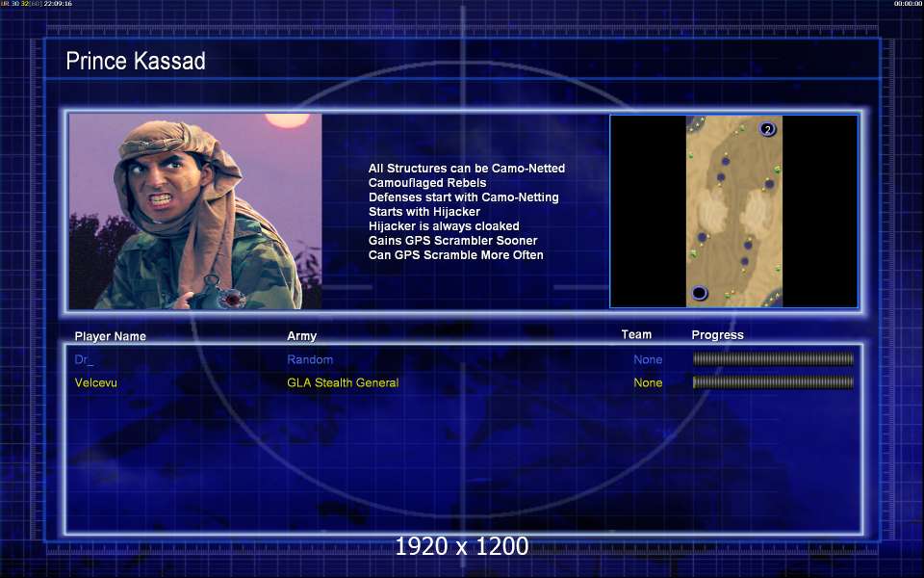Select the black start position marker on minimap

point(699,293)
